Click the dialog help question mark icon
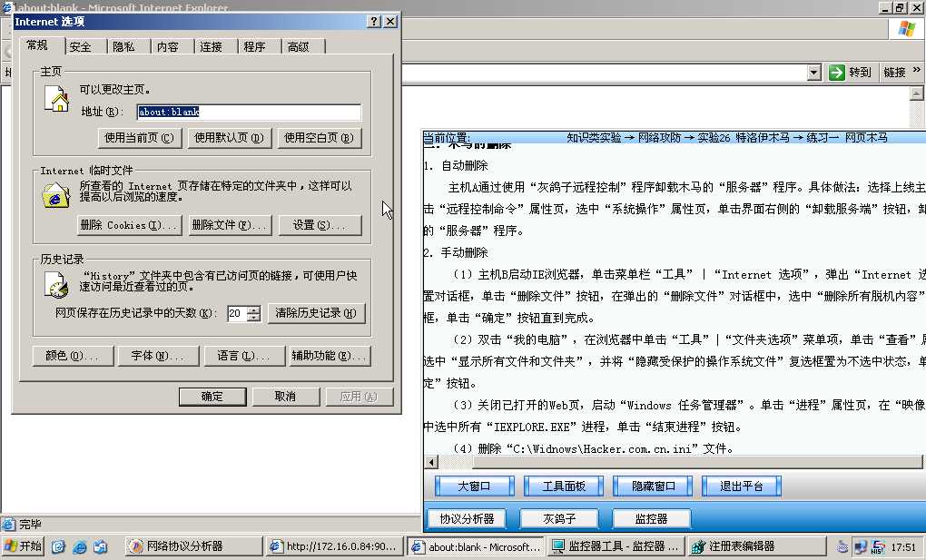The height and width of the screenshot is (560, 926). click(x=374, y=21)
